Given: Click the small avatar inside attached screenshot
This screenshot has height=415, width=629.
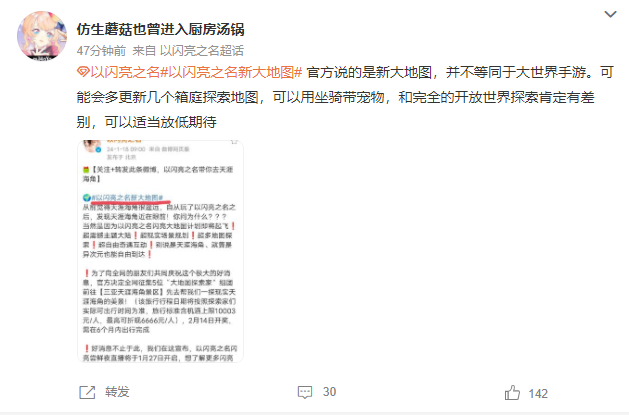Looking at the screenshot, I should [x=91, y=146].
